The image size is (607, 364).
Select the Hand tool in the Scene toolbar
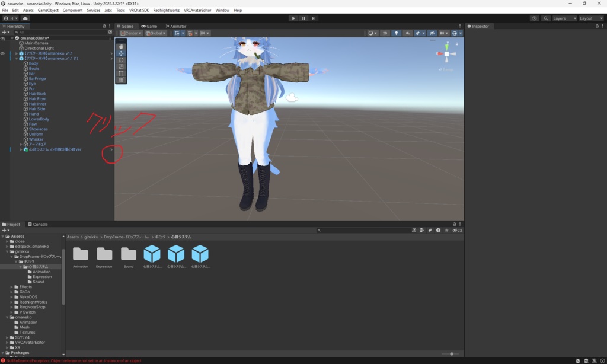(121, 46)
